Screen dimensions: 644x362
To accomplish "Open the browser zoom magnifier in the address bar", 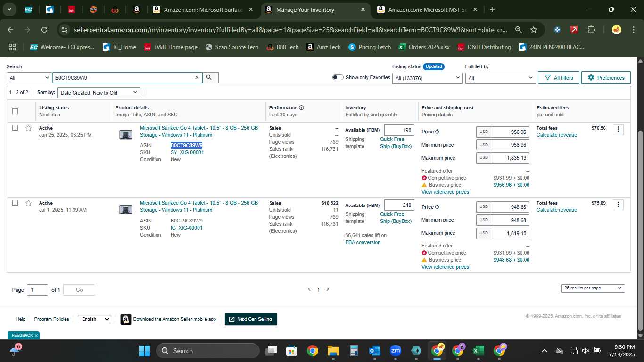I will pos(518,30).
